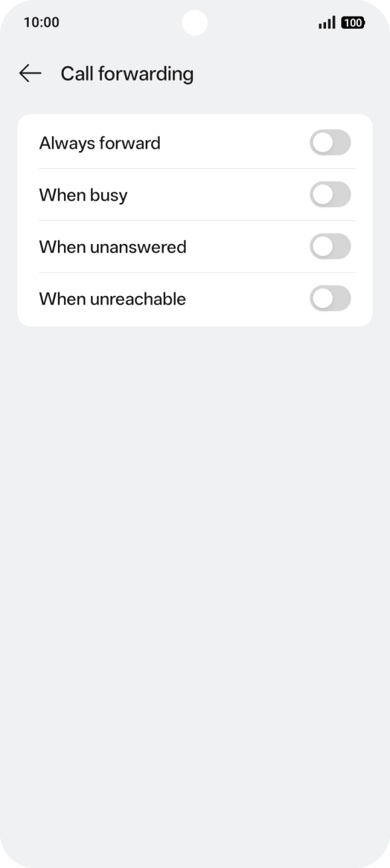Select the When busy row
This screenshot has height=868, width=390.
195,194
